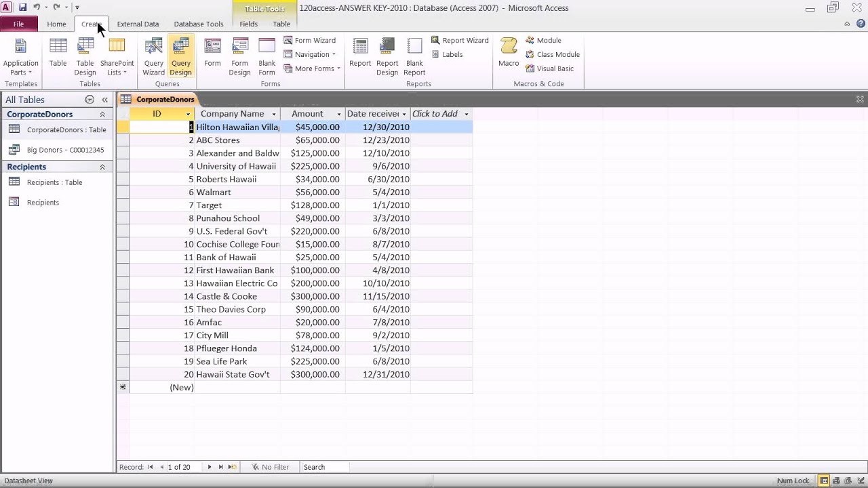868x488 pixels.
Task: Switch to the Fields tab
Action: click(x=248, y=24)
